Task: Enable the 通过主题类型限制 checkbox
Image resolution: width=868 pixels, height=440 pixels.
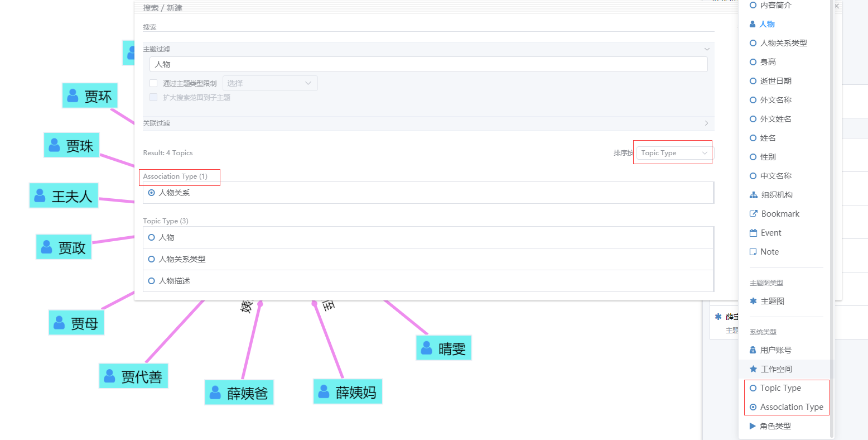Action: (153, 83)
